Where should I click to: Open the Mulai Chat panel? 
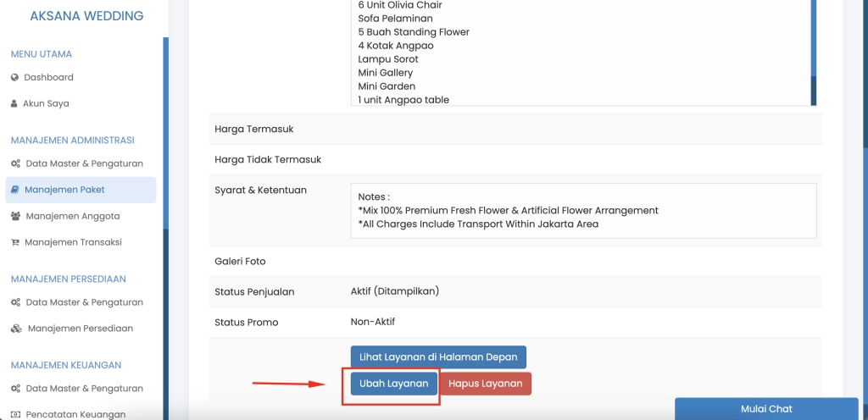coord(766,409)
